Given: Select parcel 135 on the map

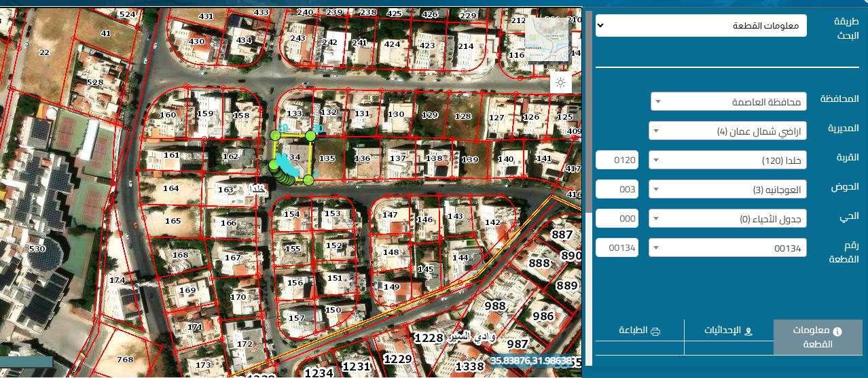Looking at the screenshot, I should [x=327, y=159].
